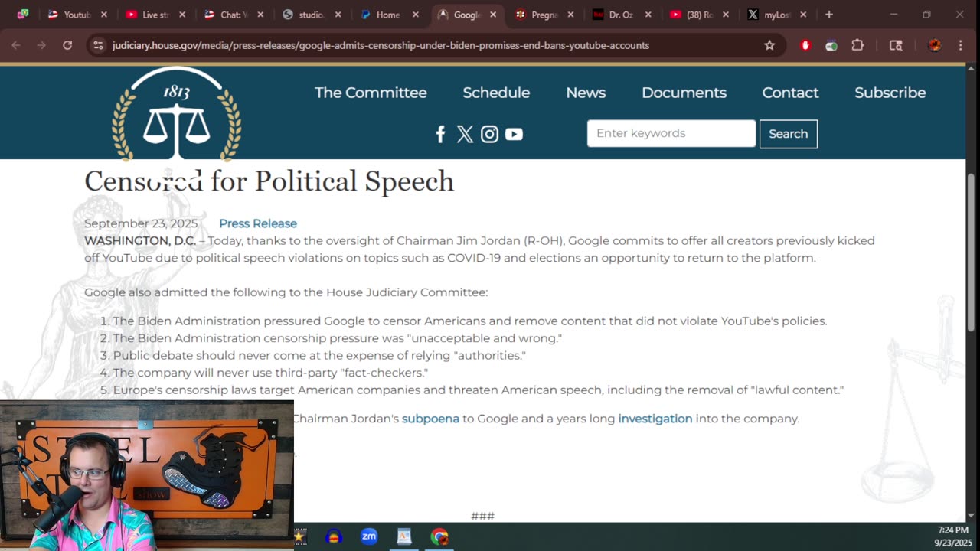The width and height of the screenshot is (980, 551).
Task: Open Chrome from the taskbar
Action: tap(439, 536)
